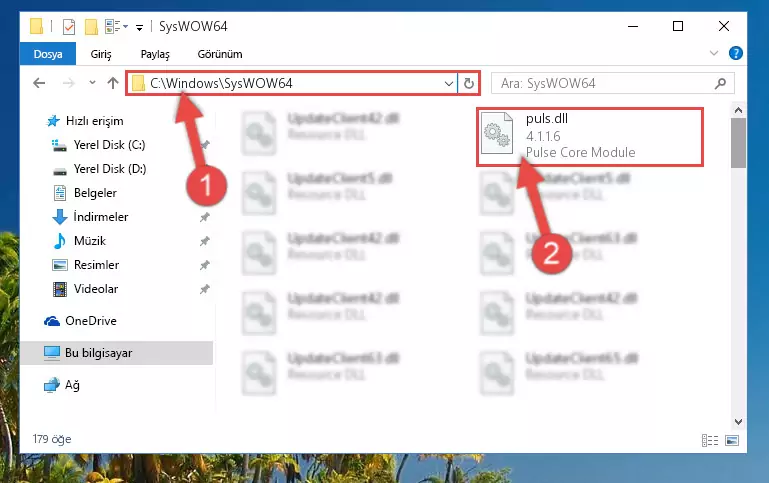This screenshot has width=769, height=483.
Task: Click the İndirmeler blue download arrow icon
Action: click(60, 217)
